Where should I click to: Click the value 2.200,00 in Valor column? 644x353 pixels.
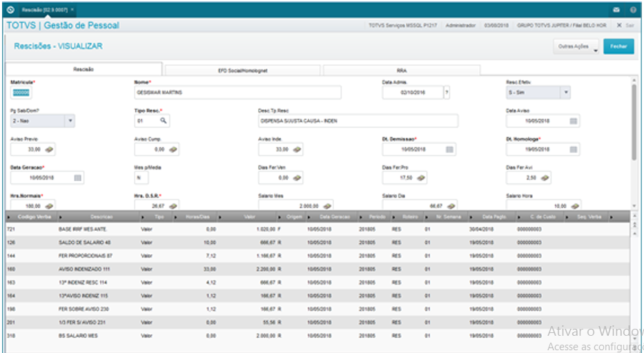pyautogui.click(x=266, y=269)
